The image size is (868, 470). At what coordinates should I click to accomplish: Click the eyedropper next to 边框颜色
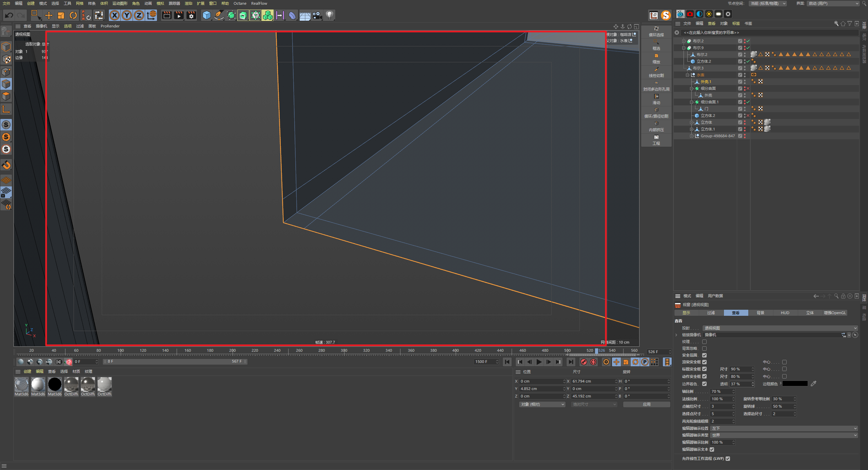(x=813, y=384)
